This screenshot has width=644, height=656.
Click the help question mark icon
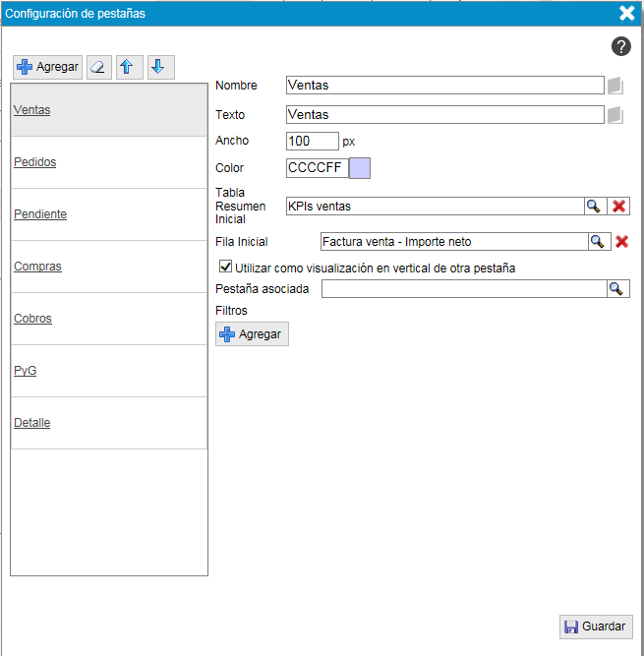click(x=621, y=46)
